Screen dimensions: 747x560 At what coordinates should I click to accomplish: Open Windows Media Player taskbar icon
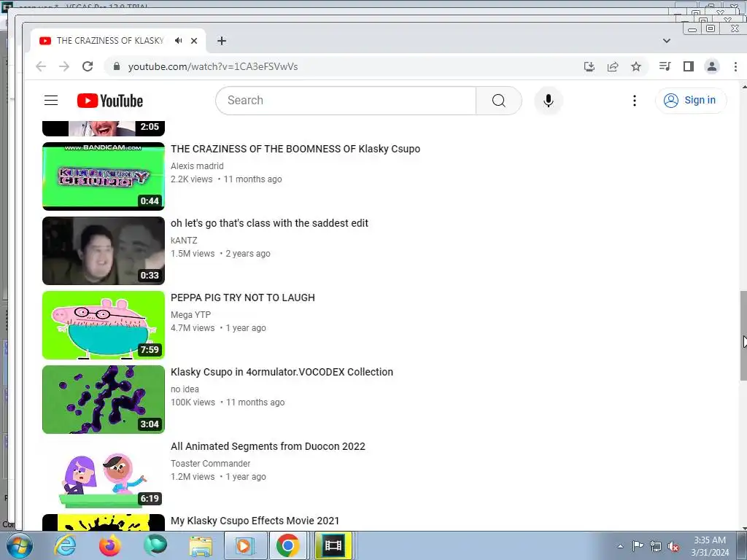pyautogui.click(x=244, y=545)
